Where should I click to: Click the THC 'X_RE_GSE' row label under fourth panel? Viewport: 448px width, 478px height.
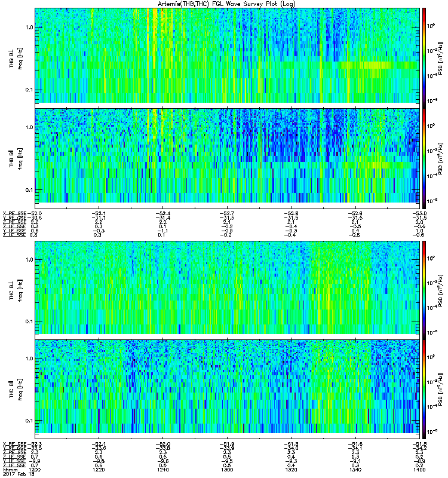[14, 444]
